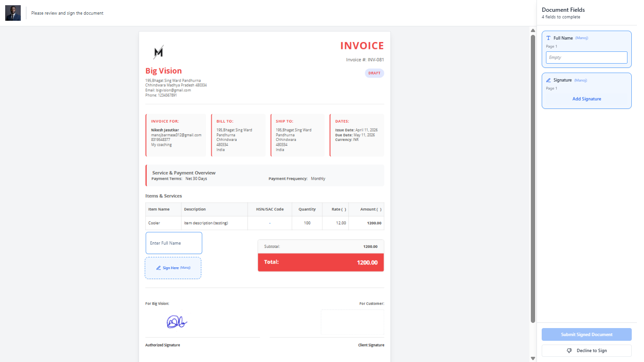
Task: Click the Rate column header
Action: 335,209
